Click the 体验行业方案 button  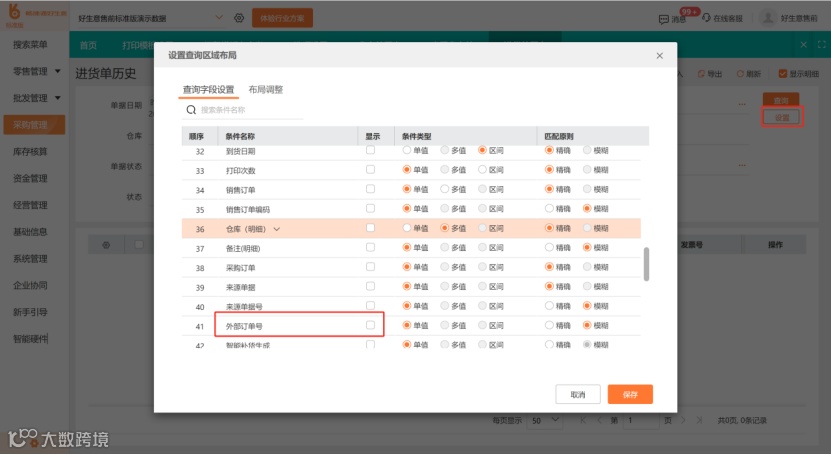(x=282, y=18)
